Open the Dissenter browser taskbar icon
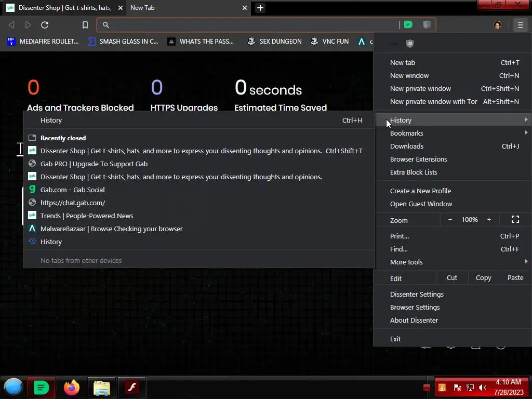 pos(41,387)
